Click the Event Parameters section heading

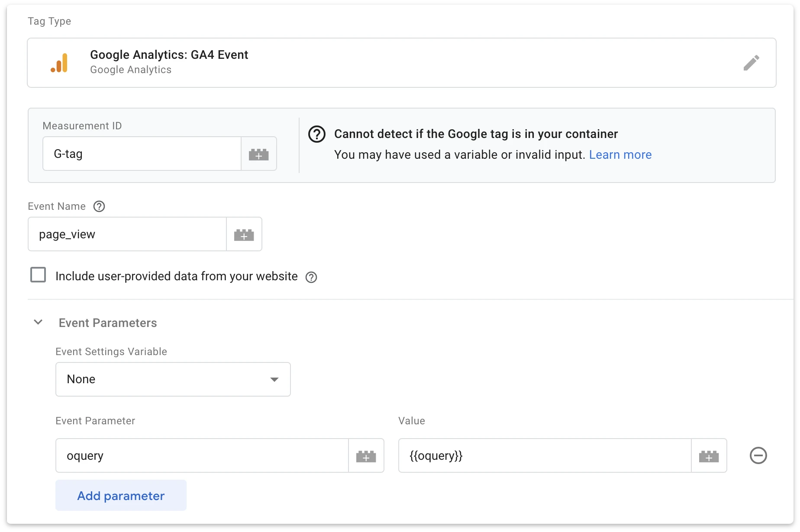pos(108,323)
